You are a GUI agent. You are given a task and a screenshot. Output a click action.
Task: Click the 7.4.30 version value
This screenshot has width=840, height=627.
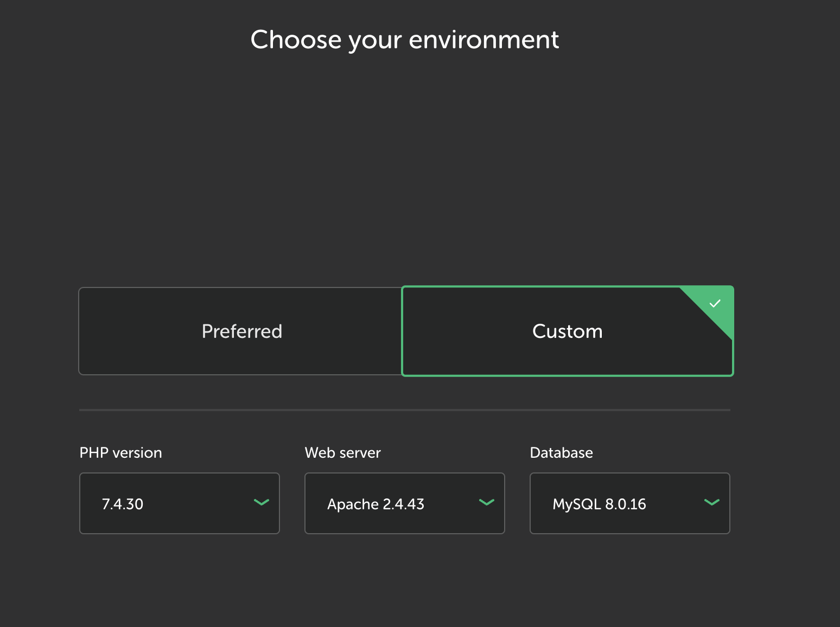pyautogui.click(x=123, y=504)
